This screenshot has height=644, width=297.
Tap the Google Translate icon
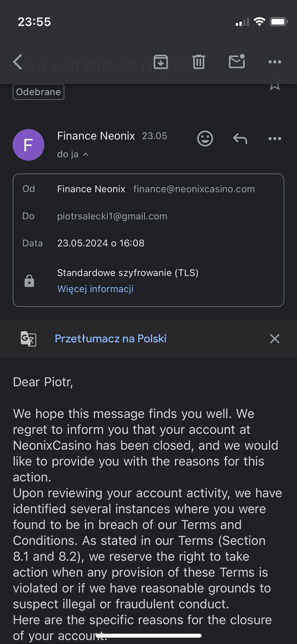point(29,339)
